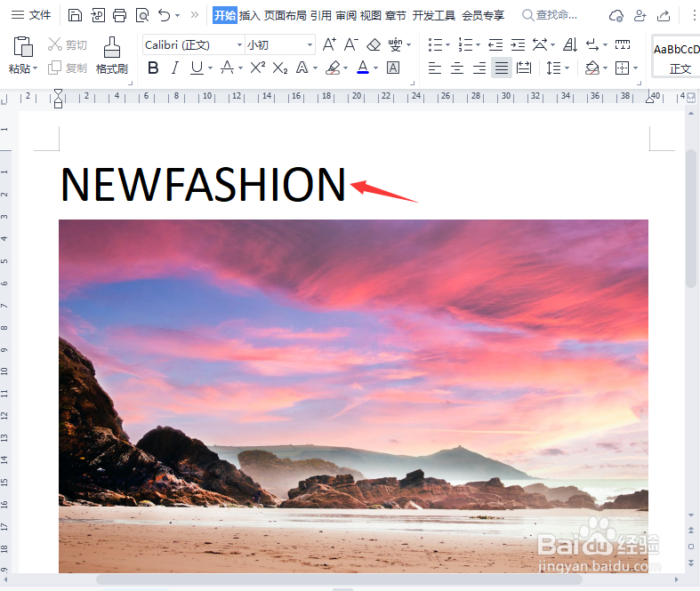Click the 粘贴 paste icon
Image resolution: width=700 pixels, height=591 pixels.
click(x=23, y=46)
